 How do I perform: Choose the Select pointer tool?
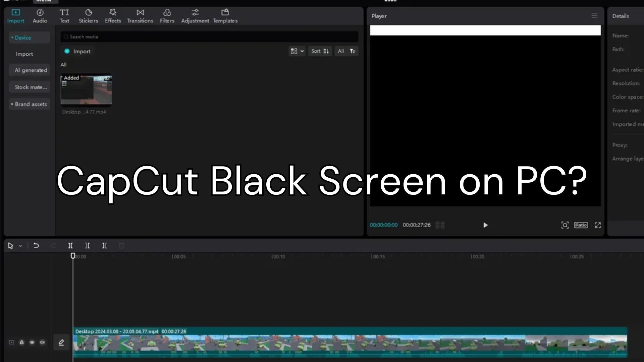(10, 246)
